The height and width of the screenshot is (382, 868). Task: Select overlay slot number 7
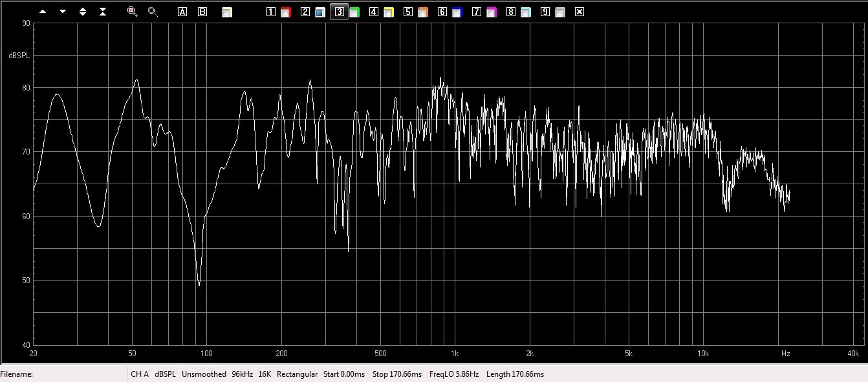pyautogui.click(x=476, y=12)
